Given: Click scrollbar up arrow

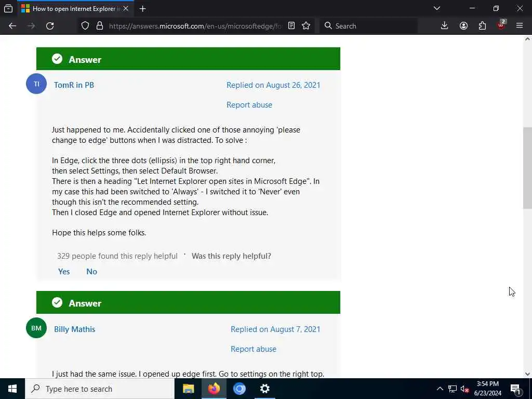Looking at the screenshot, I should [527, 39].
